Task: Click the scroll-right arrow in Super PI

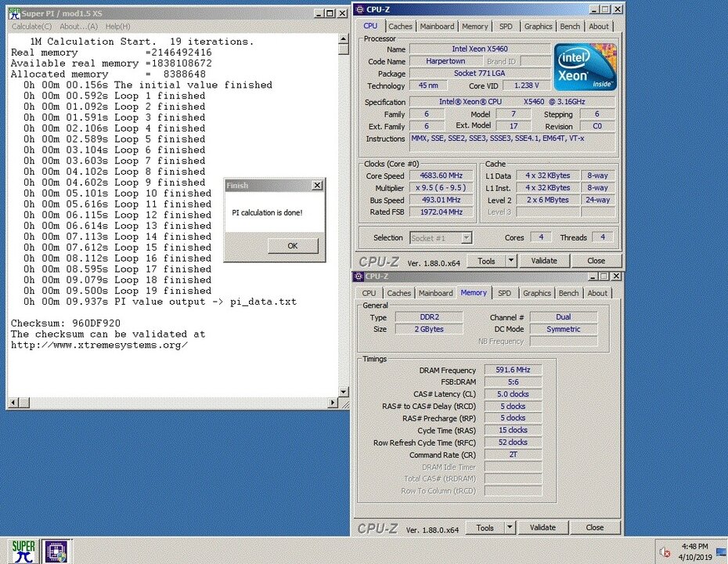Action: (x=333, y=403)
